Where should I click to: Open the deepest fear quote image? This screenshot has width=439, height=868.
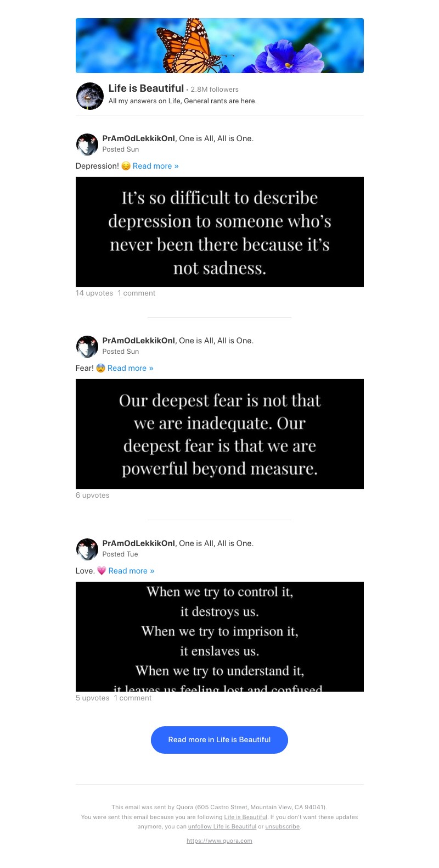click(219, 434)
